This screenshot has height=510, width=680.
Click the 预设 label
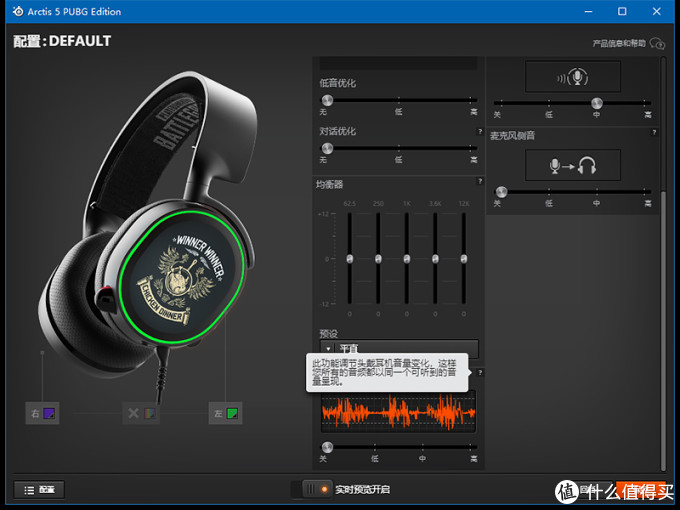[328, 334]
